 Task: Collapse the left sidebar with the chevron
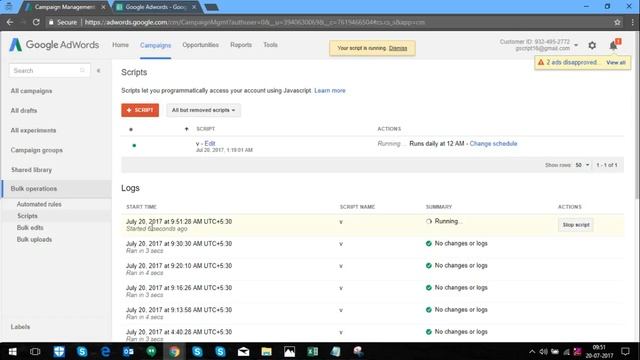pos(98,71)
